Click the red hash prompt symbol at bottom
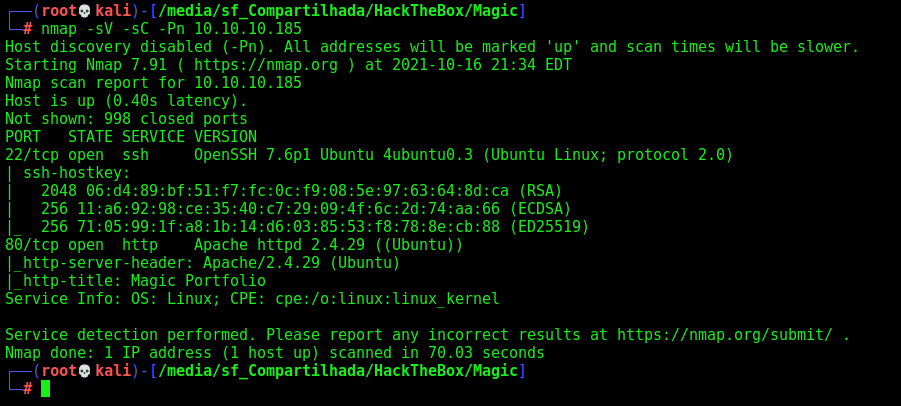The image size is (901, 406). coord(28,389)
